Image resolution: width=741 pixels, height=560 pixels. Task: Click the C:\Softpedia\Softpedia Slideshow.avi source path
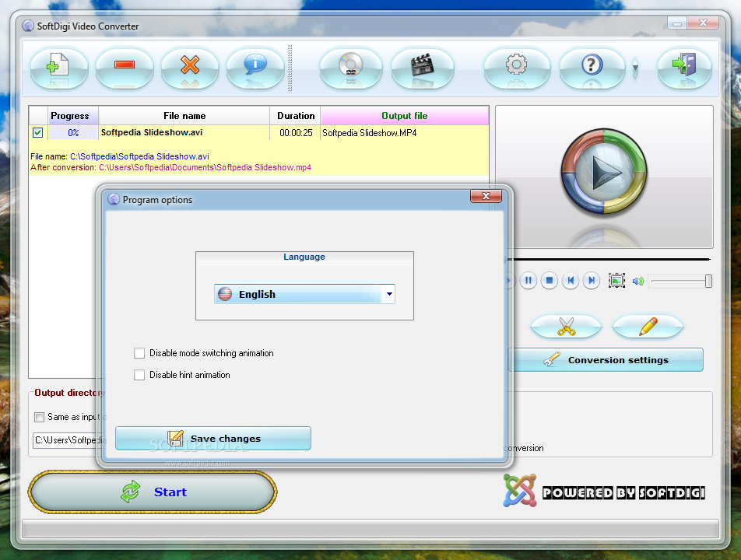pyautogui.click(x=139, y=156)
